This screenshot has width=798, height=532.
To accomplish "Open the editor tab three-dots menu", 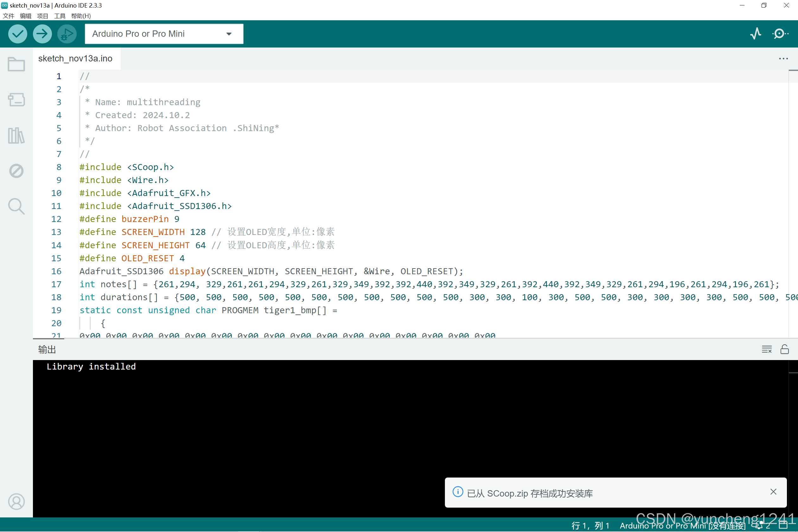I will point(783,59).
